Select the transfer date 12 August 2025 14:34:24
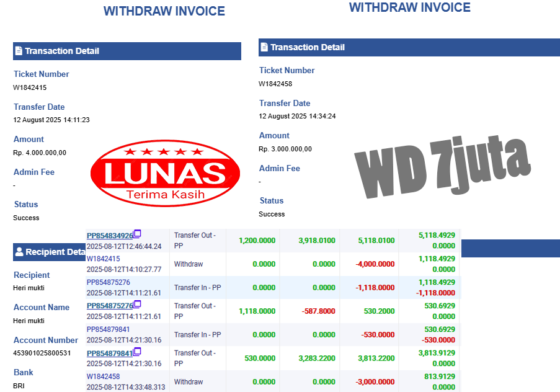This screenshot has height=392, width=560. [297, 116]
